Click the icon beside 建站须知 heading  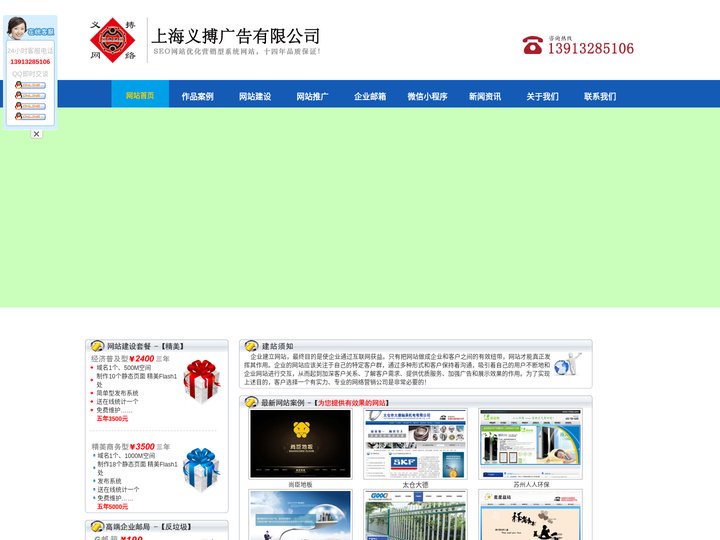point(251,346)
